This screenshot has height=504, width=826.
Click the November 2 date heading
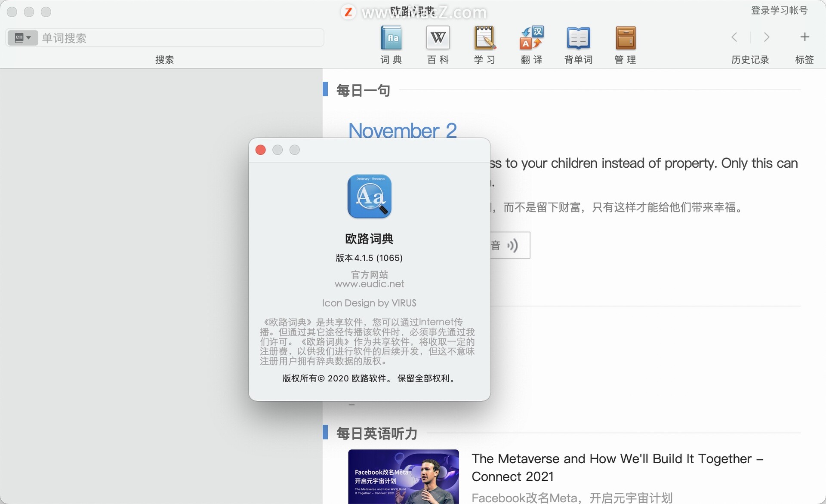tap(403, 131)
